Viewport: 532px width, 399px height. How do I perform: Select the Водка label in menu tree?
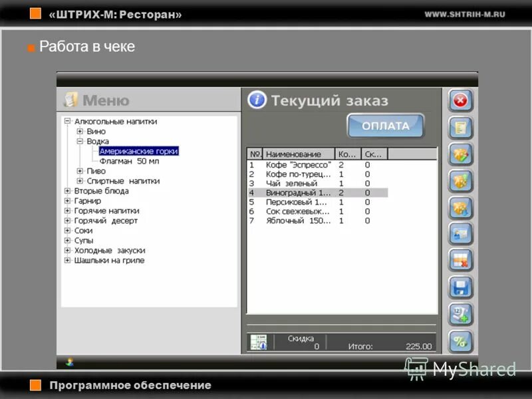(98, 141)
